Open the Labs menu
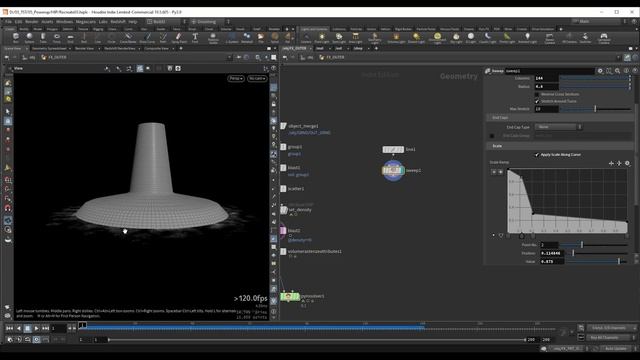The image size is (640, 360). coord(103,22)
